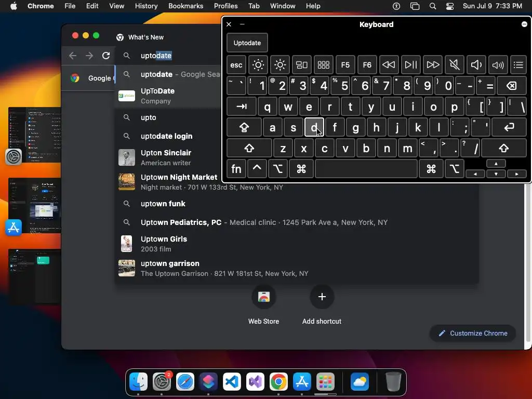
Task: Click the play/pause media key
Action: [x=410, y=65]
